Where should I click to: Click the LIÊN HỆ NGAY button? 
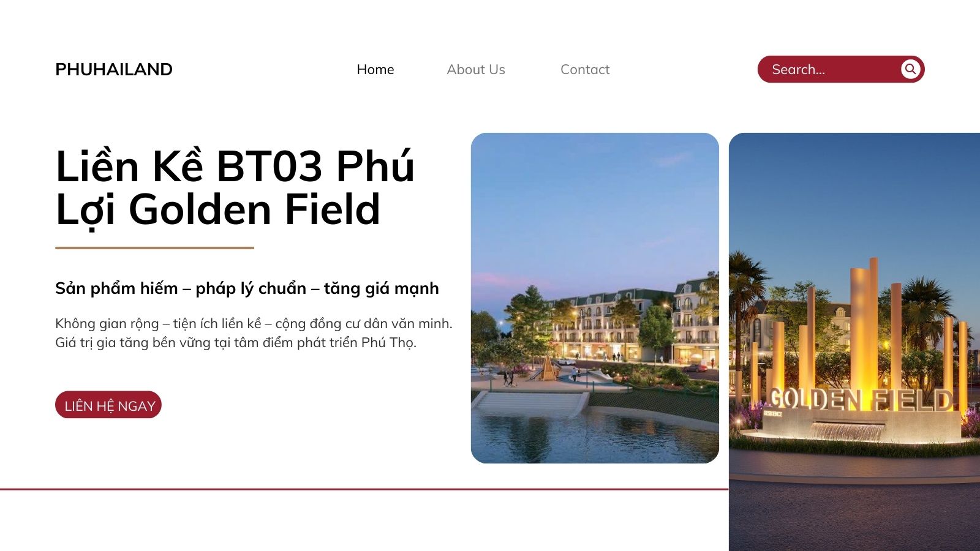tap(108, 405)
